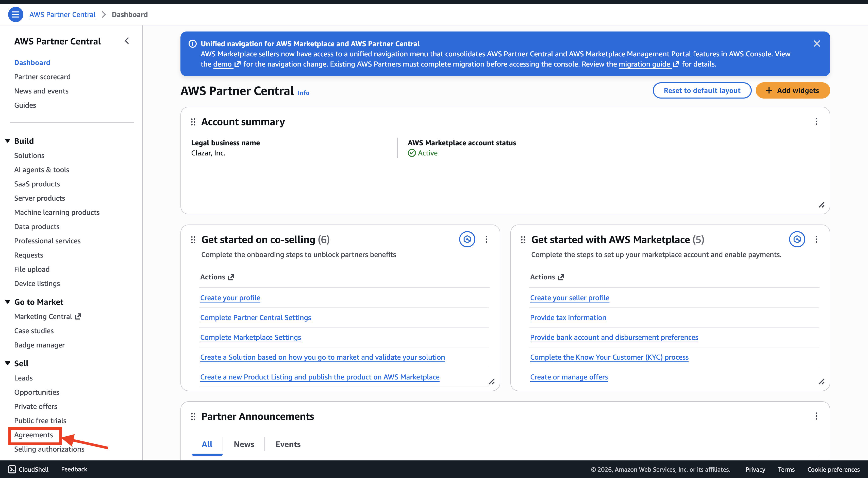This screenshot has width=868, height=478.
Task: Open Cookie preferences in the footer
Action: point(833,469)
